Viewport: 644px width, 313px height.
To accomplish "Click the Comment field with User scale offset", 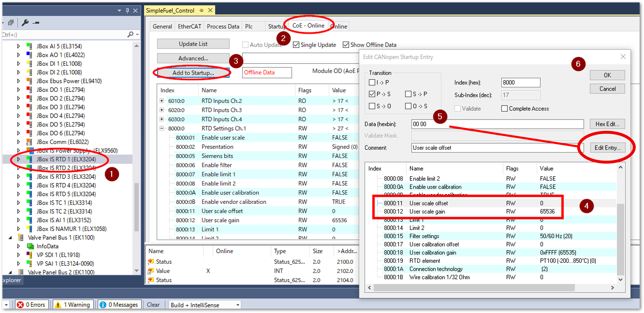I will [497, 148].
